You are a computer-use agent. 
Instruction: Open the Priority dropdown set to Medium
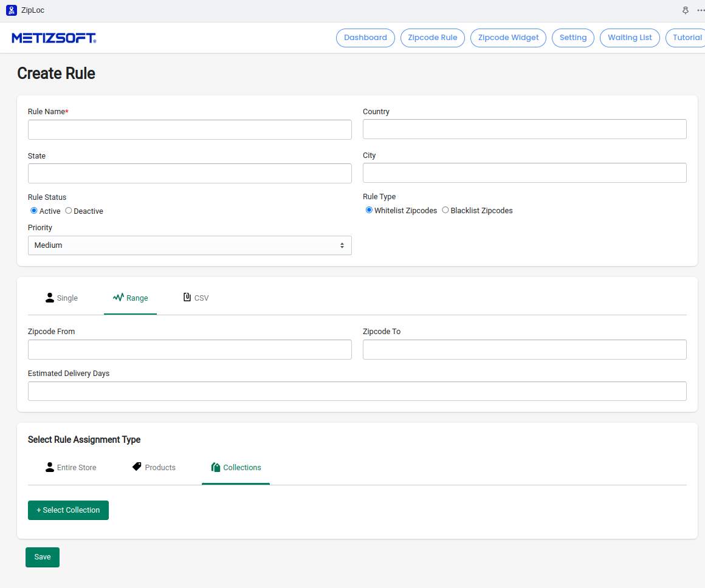tap(190, 245)
